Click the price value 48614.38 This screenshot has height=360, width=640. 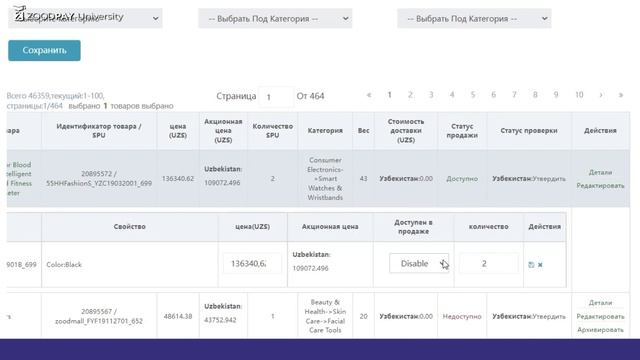(x=178, y=316)
